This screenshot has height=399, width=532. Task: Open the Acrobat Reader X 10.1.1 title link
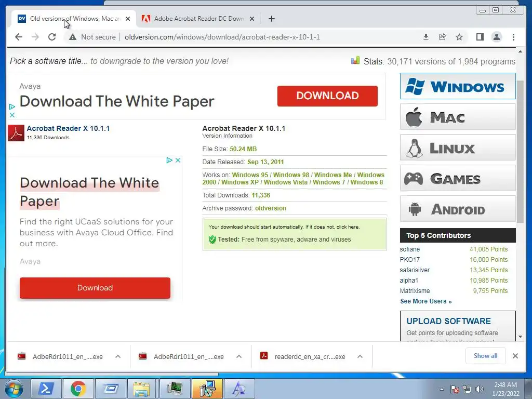coord(68,128)
